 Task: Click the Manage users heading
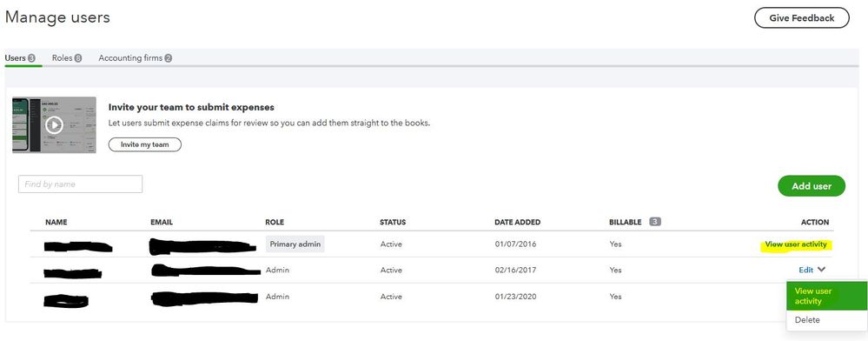[57, 17]
